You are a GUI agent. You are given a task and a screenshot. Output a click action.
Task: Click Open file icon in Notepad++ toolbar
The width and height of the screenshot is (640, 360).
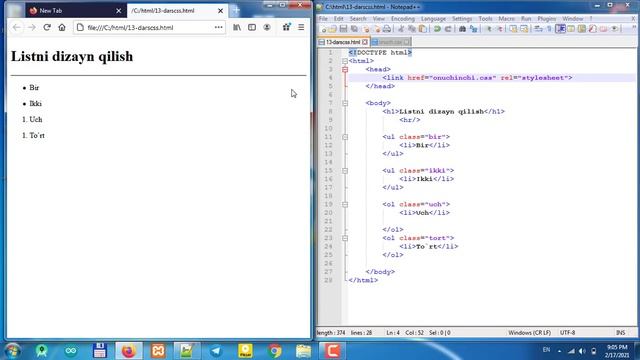[333, 29]
